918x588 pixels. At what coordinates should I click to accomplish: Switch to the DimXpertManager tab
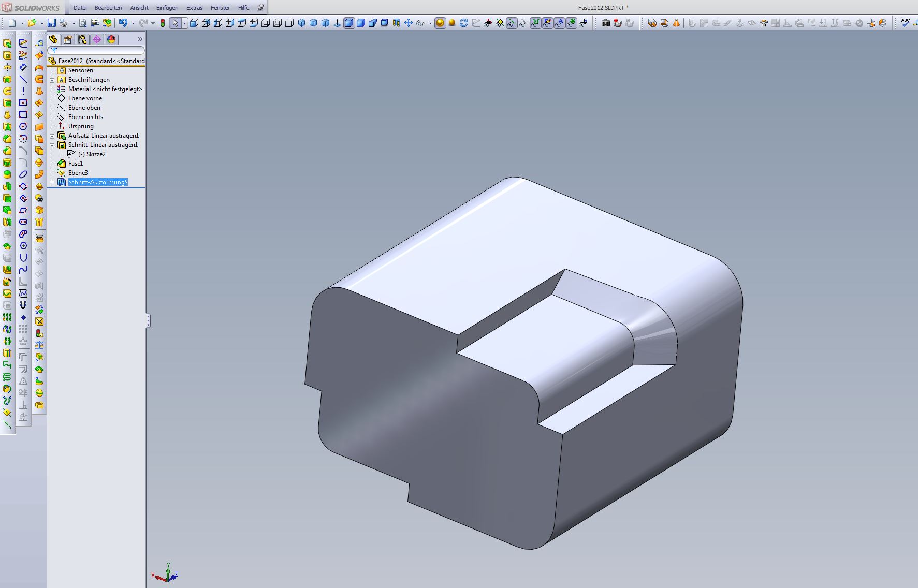[97, 39]
